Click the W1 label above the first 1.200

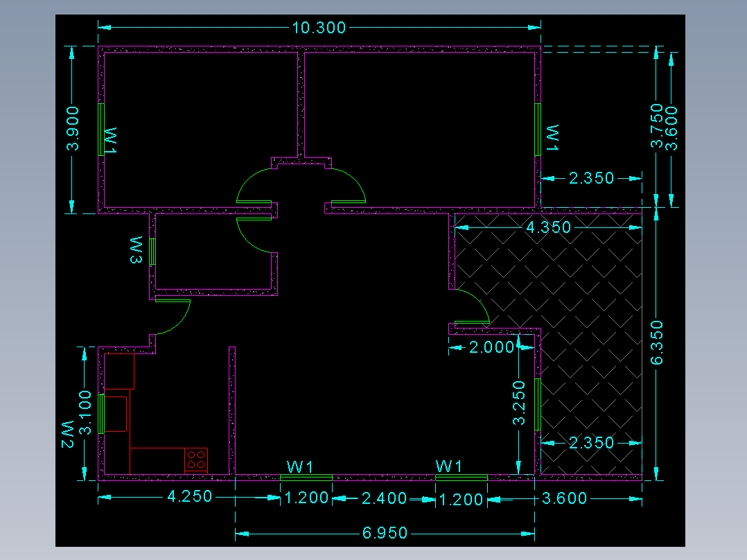[x=300, y=467]
